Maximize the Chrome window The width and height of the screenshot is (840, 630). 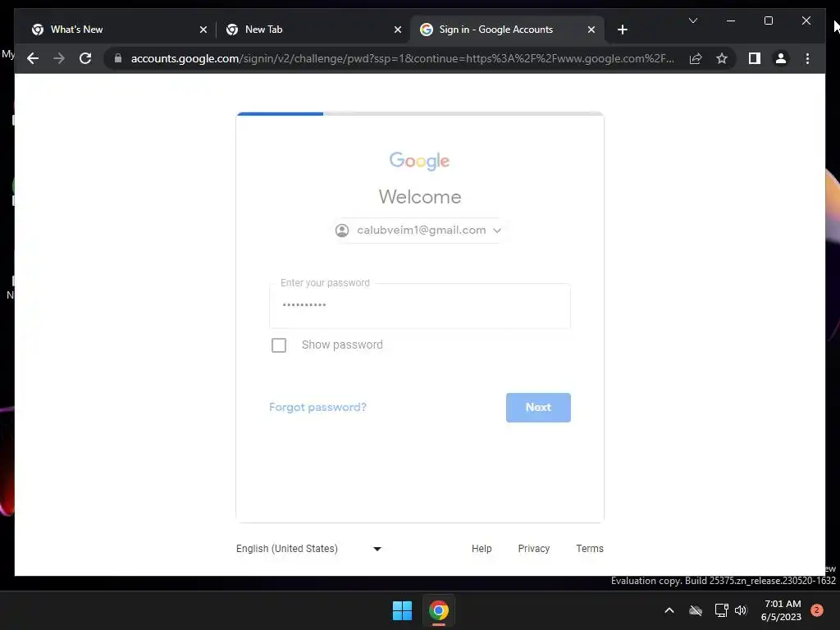[x=768, y=21]
